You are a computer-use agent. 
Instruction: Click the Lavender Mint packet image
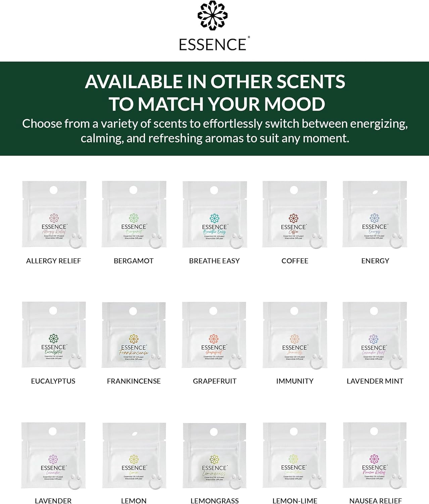(375, 335)
